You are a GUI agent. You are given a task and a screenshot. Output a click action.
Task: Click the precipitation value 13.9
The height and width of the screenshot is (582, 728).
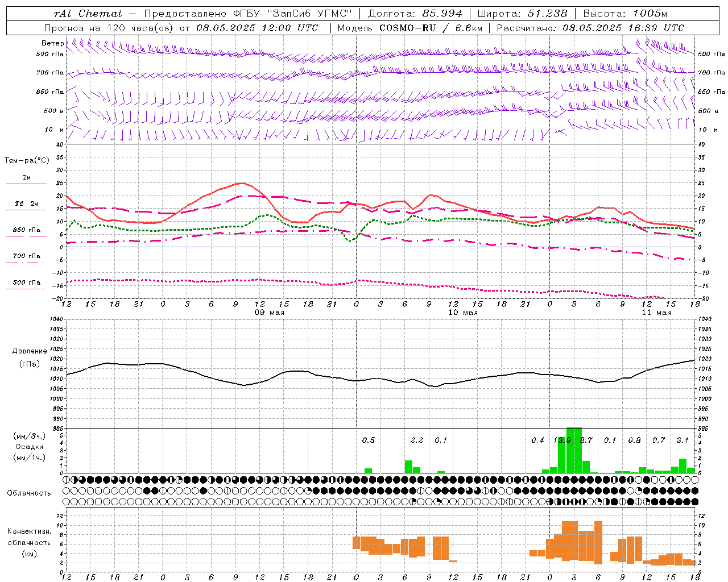[x=562, y=440]
